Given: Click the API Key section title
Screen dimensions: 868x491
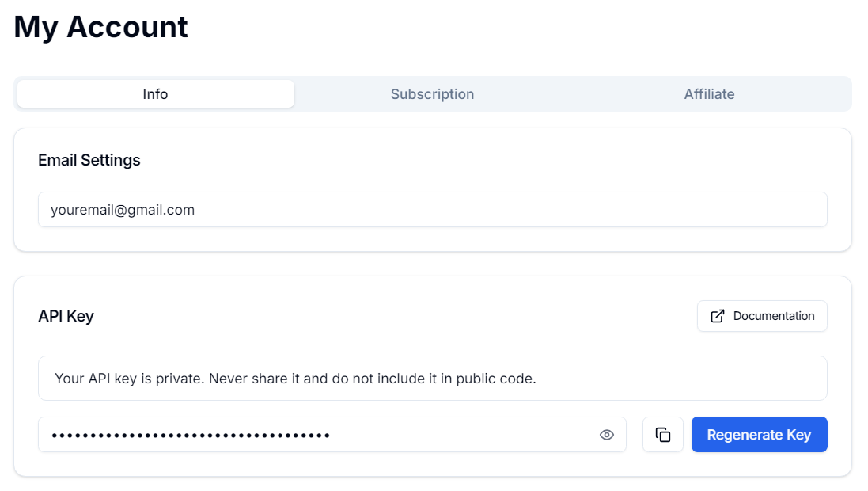Looking at the screenshot, I should click(66, 316).
